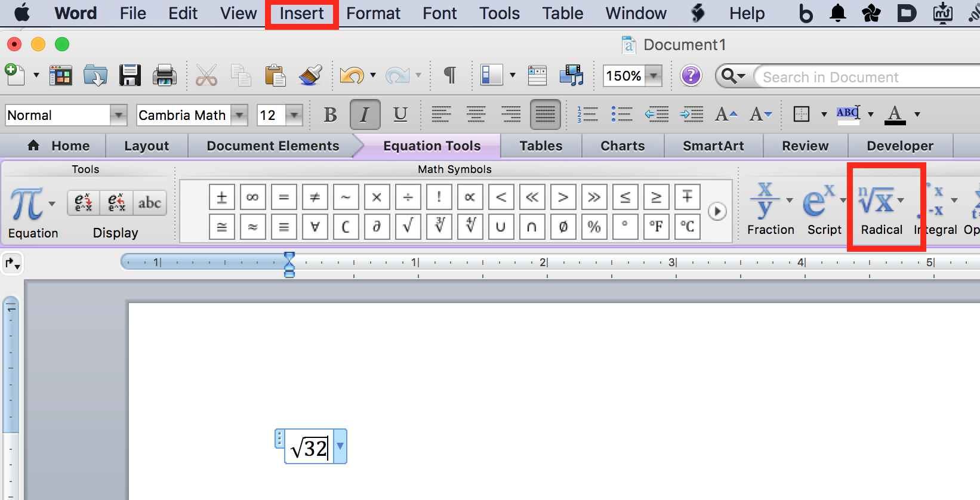Open the font color picker

click(x=895, y=114)
